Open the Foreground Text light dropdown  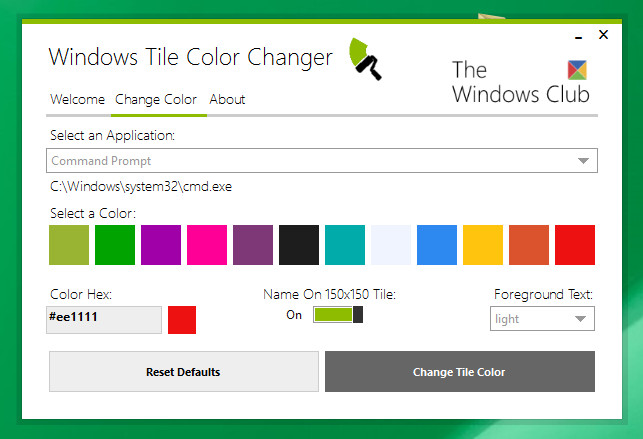542,318
